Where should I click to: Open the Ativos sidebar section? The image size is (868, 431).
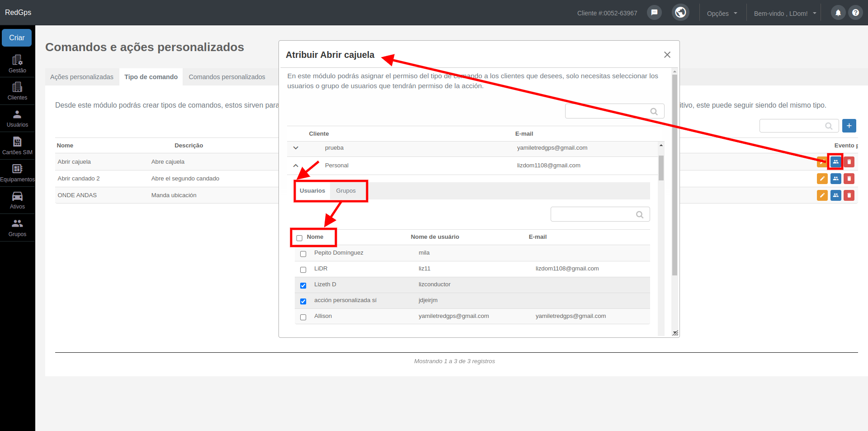coord(17,200)
